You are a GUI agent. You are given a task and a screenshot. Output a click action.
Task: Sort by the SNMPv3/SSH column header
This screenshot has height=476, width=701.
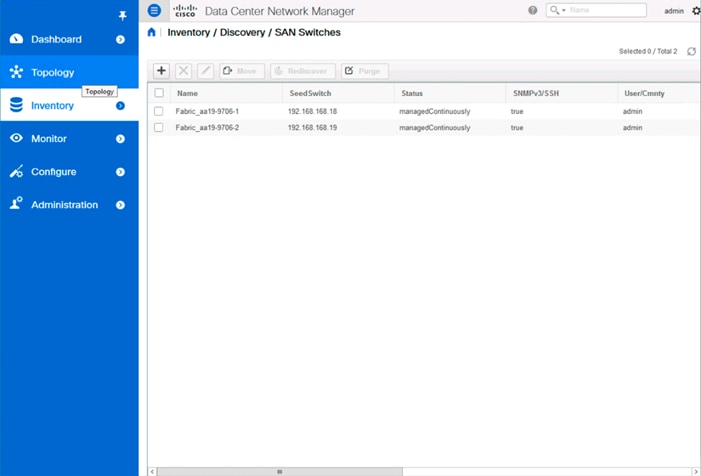pyautogui.click(x=562, y=93)
